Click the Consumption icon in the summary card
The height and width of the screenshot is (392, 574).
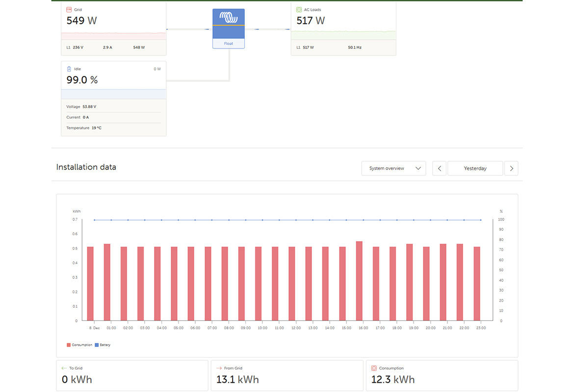coord(374,368)
